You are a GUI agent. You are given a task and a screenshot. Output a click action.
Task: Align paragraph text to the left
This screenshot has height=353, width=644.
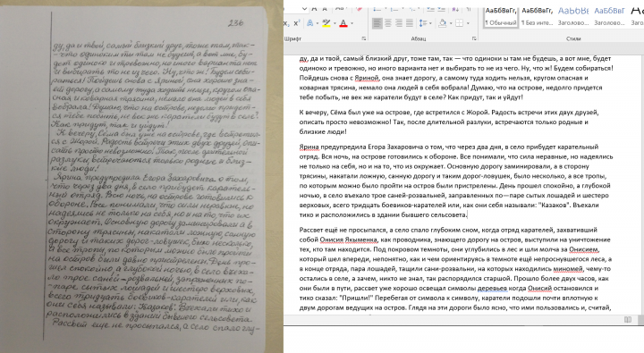coord(377,23)
